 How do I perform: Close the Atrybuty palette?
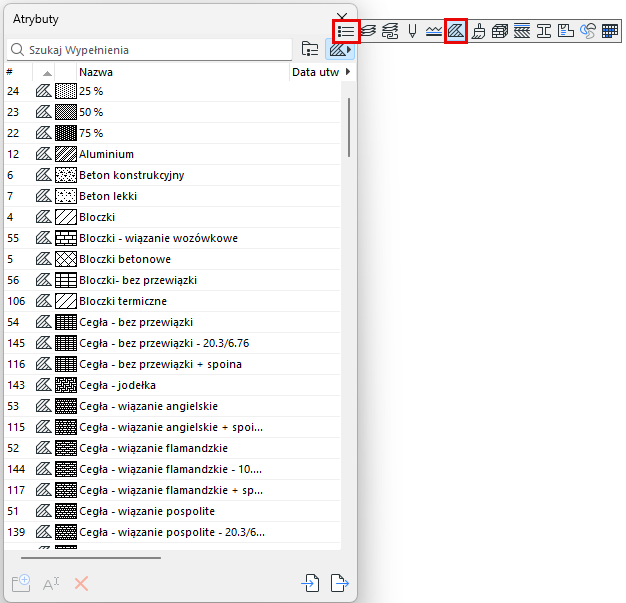[x=342, y=16]
